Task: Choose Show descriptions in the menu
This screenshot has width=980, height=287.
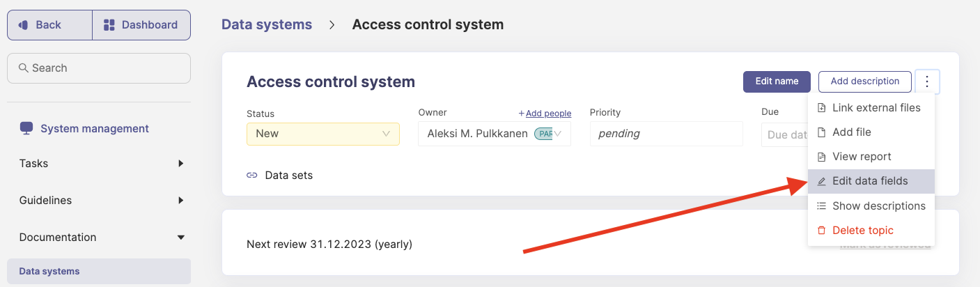Action: pos(871,206)
